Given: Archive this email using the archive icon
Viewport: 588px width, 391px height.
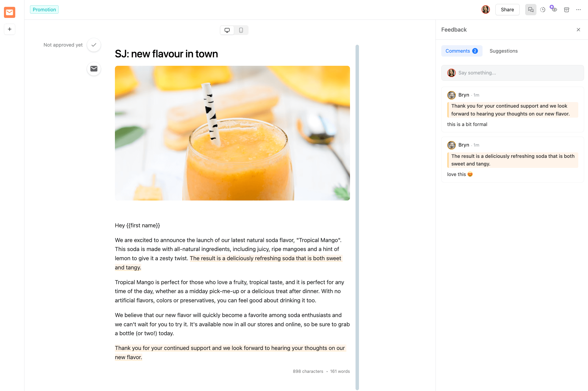Looking at the screenshot, I should [566, 9].
